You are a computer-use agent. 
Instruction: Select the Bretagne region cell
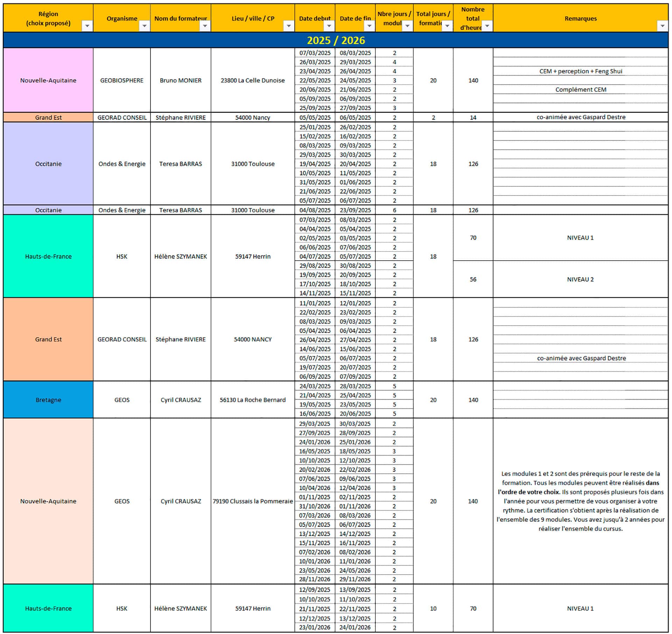coord(48,400)
